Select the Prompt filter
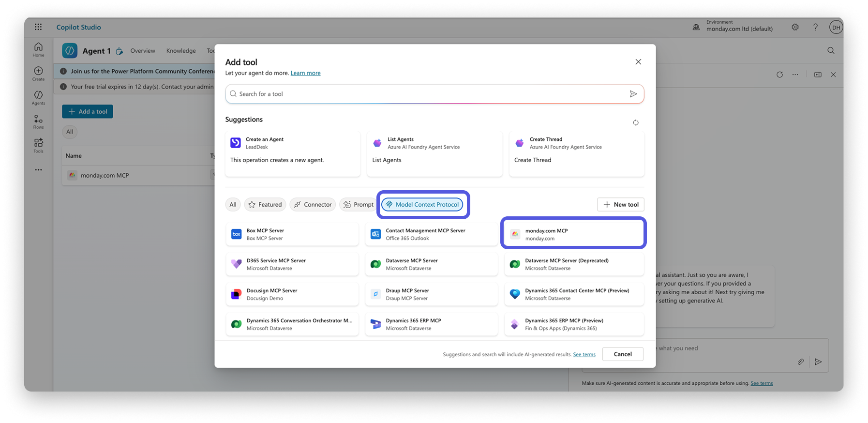The image size is (868, 423). (x=359, y=205)
